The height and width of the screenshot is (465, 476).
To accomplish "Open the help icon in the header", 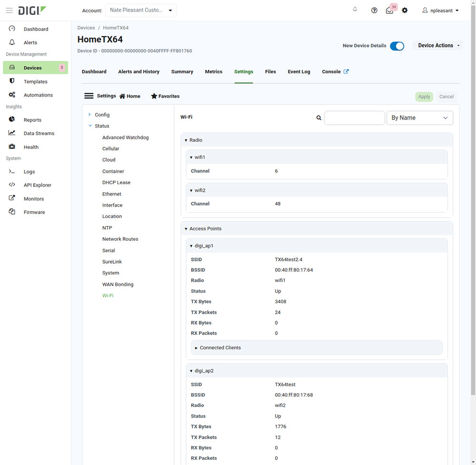I will click(x=374, y=10).
